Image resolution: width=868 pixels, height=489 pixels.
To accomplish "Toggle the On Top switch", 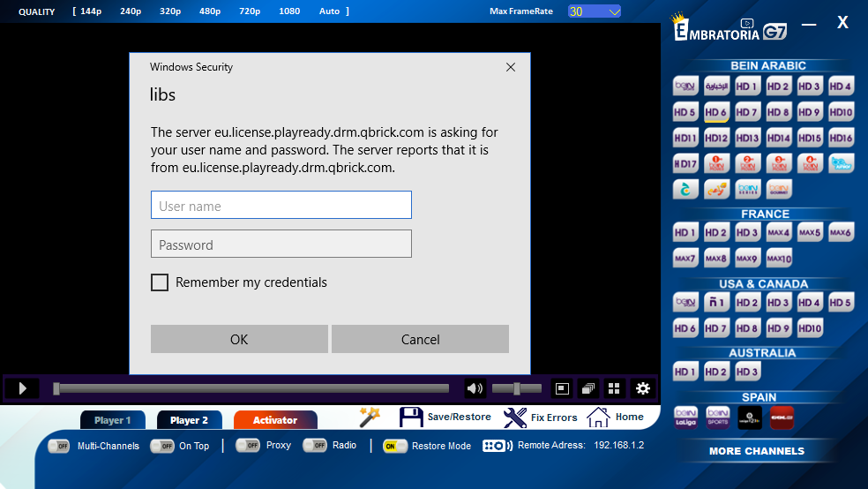I will (x=162, y=446).
